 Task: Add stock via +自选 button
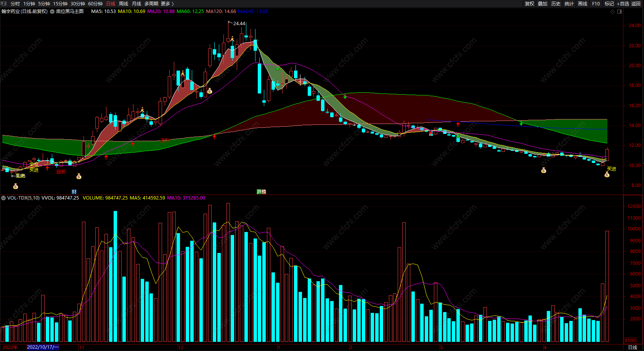coord(623,3)
